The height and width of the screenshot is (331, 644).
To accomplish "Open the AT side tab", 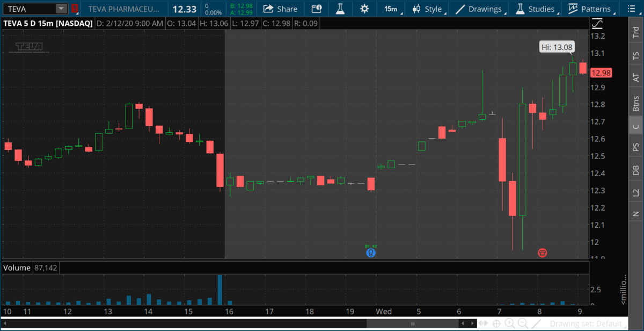I will [636, 78].
